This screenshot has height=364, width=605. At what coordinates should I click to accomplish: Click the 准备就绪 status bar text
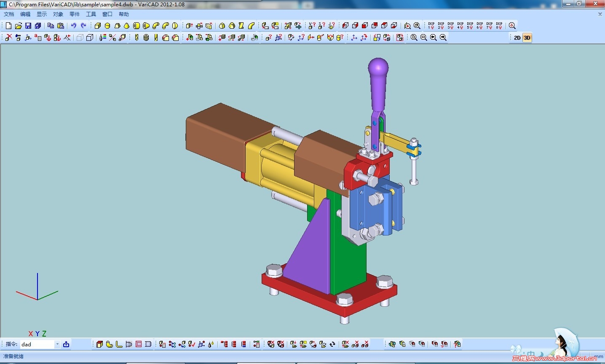(13, 356)
